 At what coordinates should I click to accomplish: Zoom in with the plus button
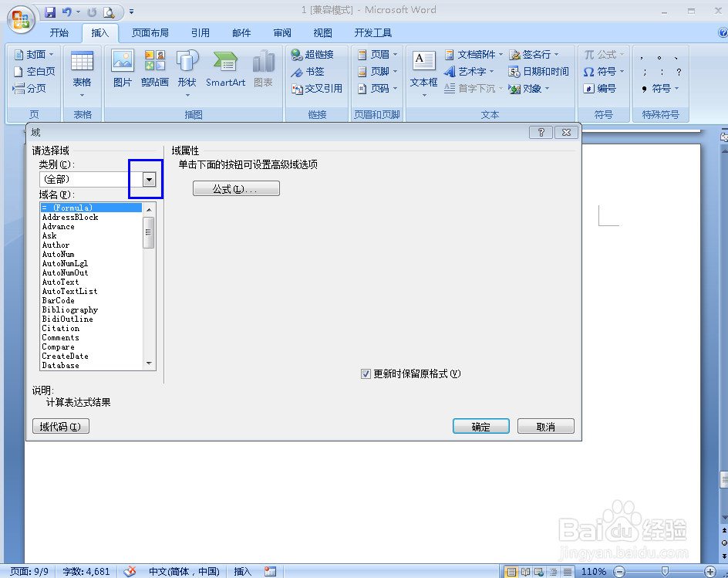click(710, 572)
